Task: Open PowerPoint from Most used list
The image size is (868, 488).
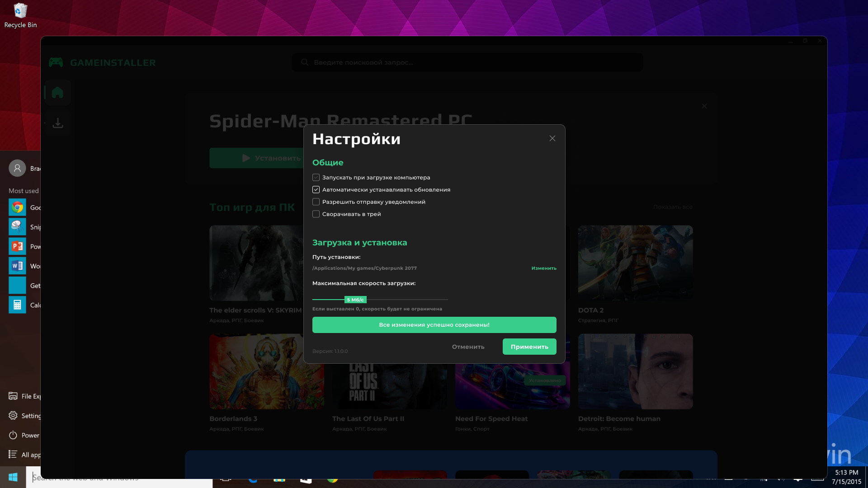Action: click(x=17, y=246)
